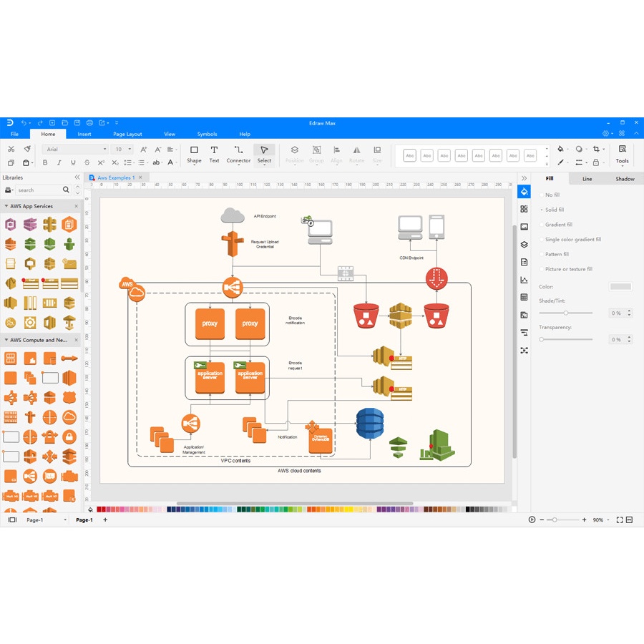The image size is (644, 644).
Task: Apply the first Abc quick style
Action: (409, 156)
